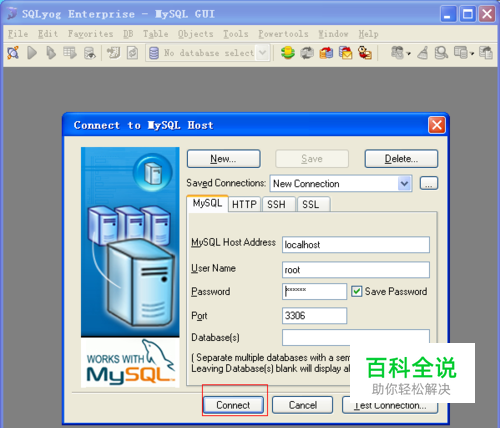Image resolution: width=500 pixels, height=428 pixels.
Task: Click the scheduled backup icon
Action: pos(326,53)
